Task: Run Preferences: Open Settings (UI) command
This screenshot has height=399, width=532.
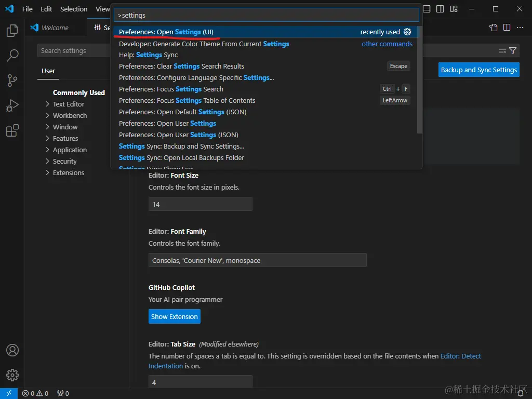Action: [264, 32]
